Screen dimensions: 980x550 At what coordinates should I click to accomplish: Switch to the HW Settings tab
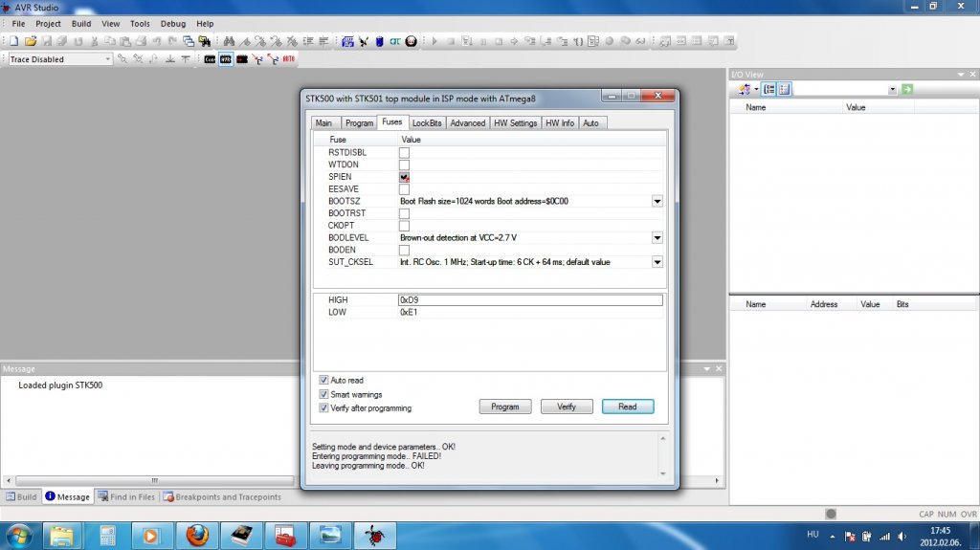(x=515, y=123)
